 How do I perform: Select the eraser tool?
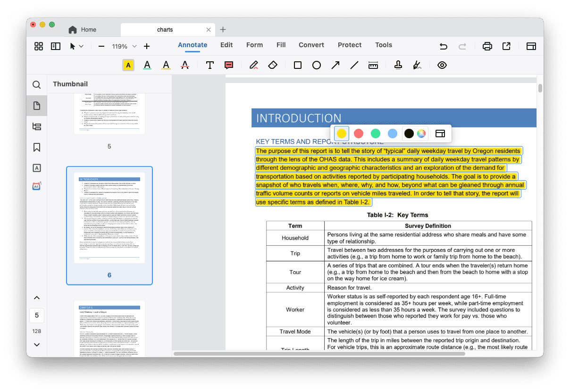coord(273,65)
